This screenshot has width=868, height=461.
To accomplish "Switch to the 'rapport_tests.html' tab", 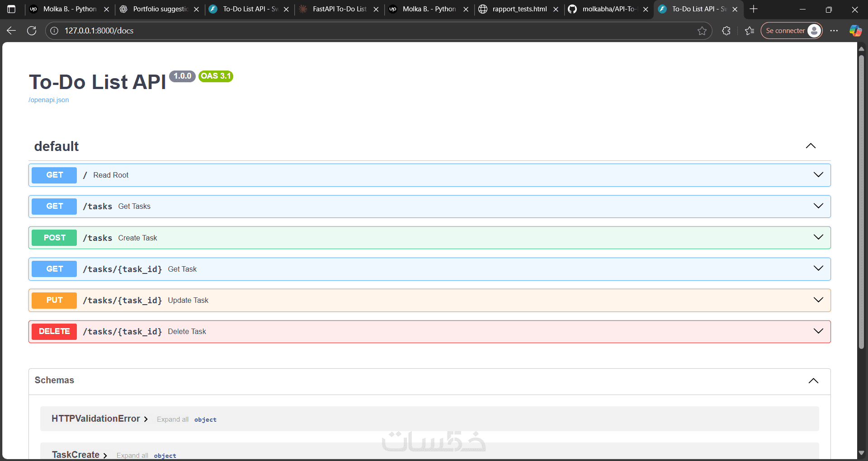I will (x=519, y=9).
